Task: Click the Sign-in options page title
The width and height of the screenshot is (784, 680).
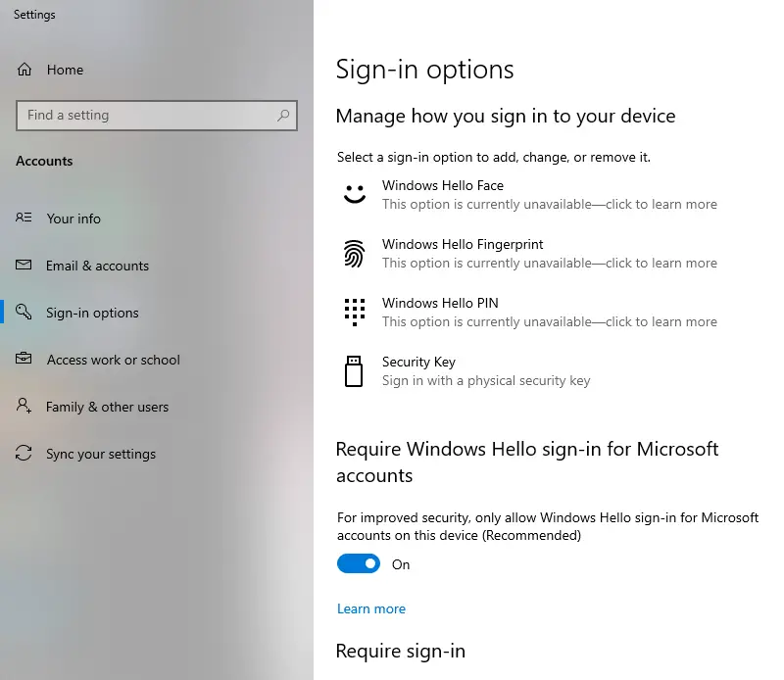Action: [425, 70]
